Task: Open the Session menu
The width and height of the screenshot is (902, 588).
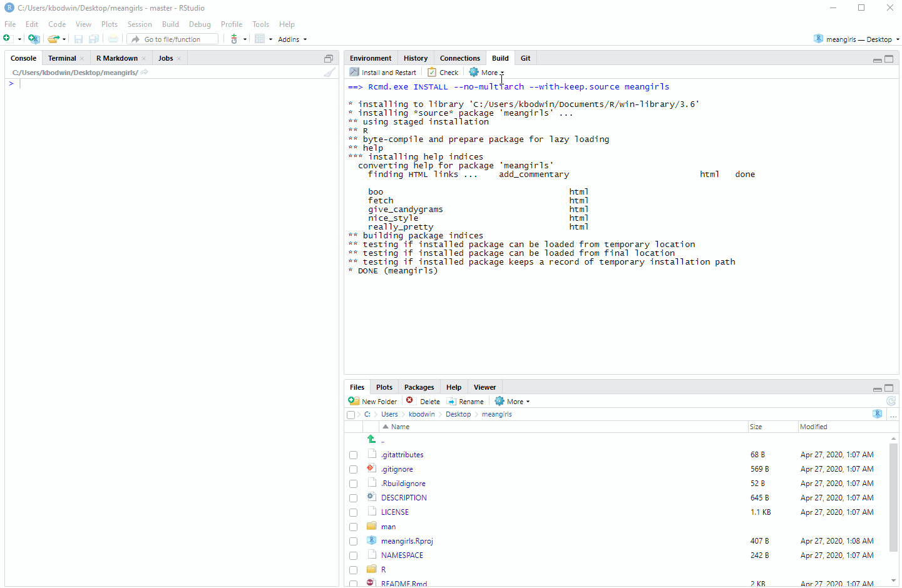Action: 140,24
